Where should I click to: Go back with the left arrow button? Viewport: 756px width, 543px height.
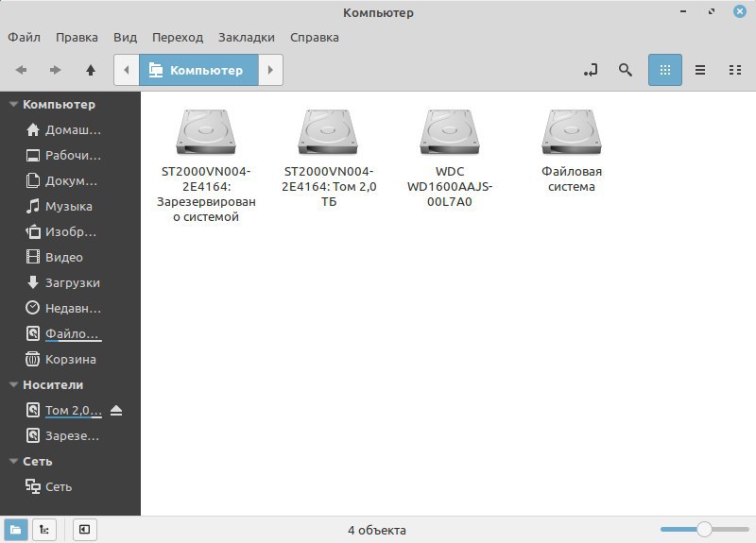(21, 70)
